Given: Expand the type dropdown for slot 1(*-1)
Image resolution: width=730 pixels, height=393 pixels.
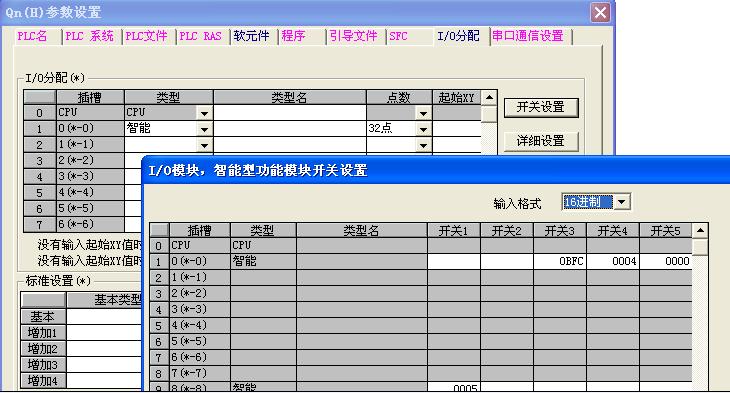Looking at the screenshot, I should point(204,145).
